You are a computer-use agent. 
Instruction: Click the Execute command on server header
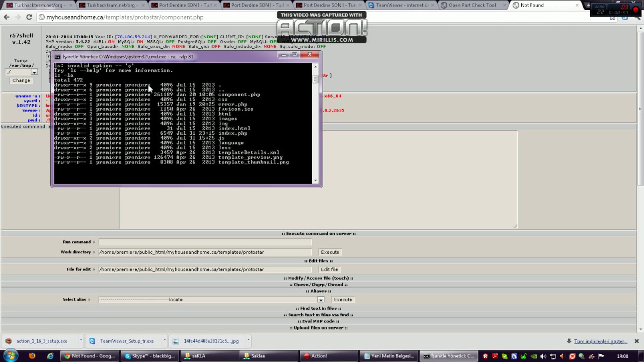tap(319, 234)
